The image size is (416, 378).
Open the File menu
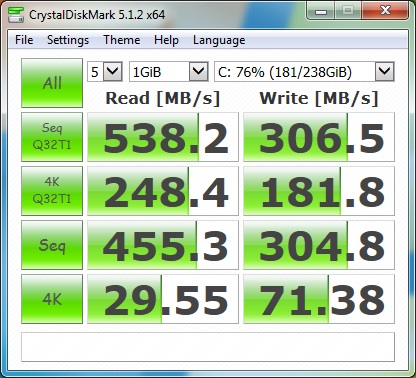pyautogui.click(x=24, y=40)
